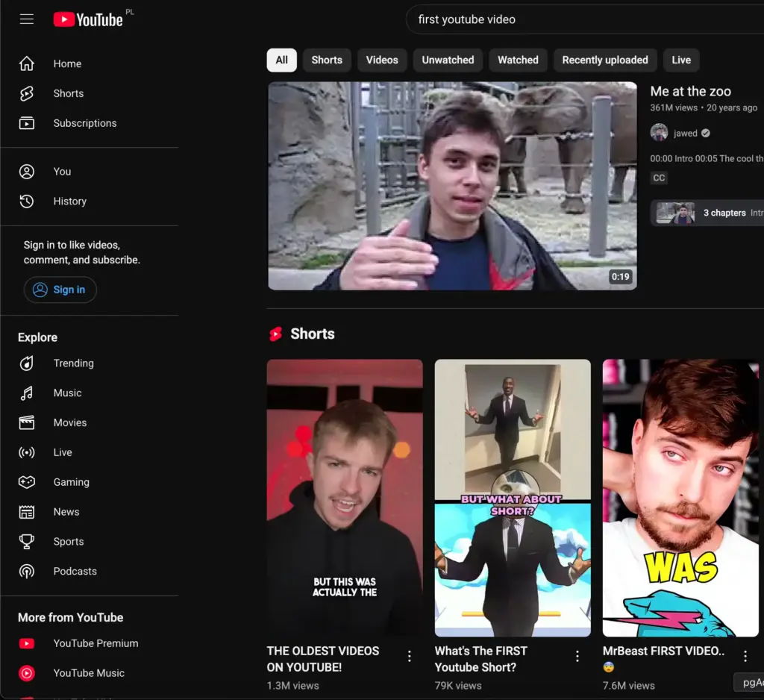Click the You profile icon
The height and width of the screenshot is (700, 764).
(x=27, y=172)
